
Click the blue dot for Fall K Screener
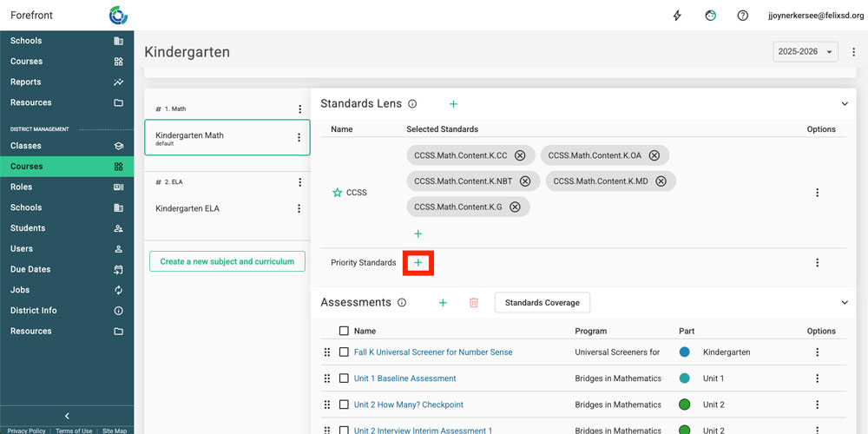tap(685, 352)
